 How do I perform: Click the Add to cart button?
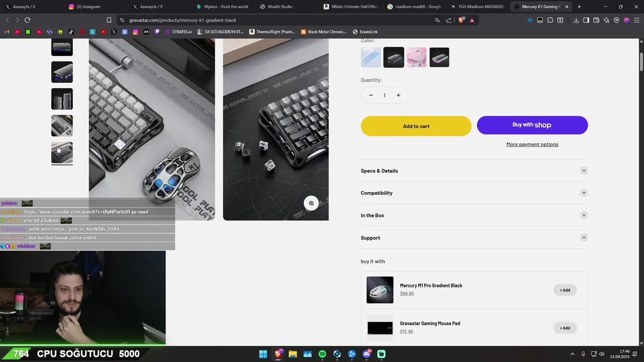click(x=416, y=126)
